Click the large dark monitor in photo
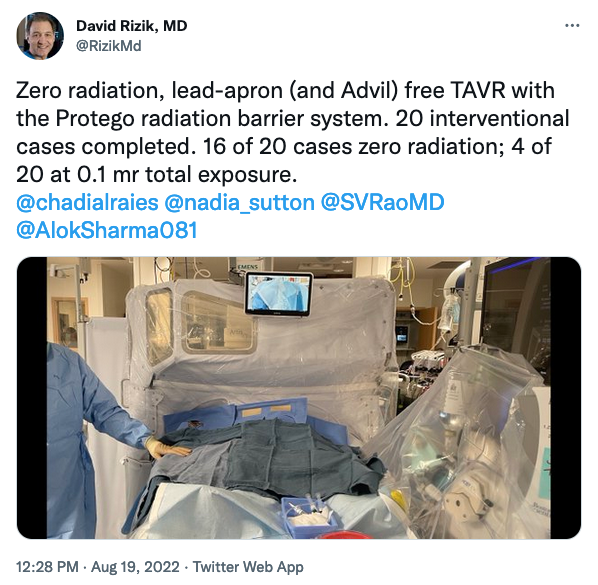 click(515, 315)
